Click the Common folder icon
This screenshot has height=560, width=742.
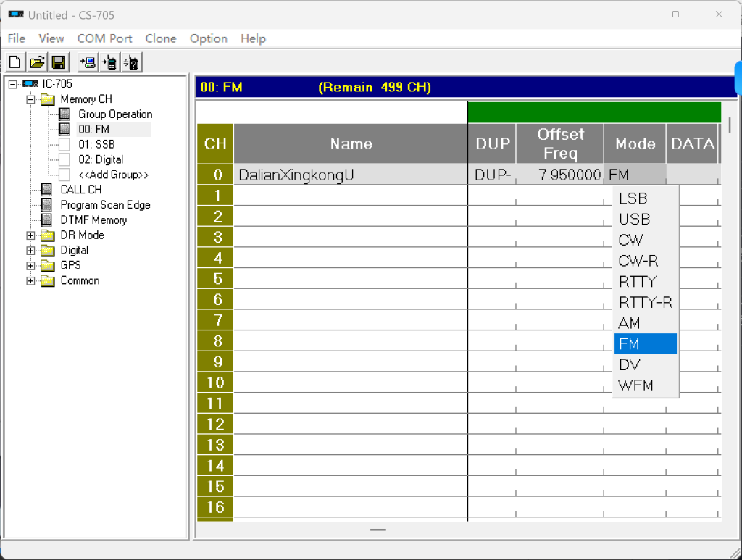47,280
